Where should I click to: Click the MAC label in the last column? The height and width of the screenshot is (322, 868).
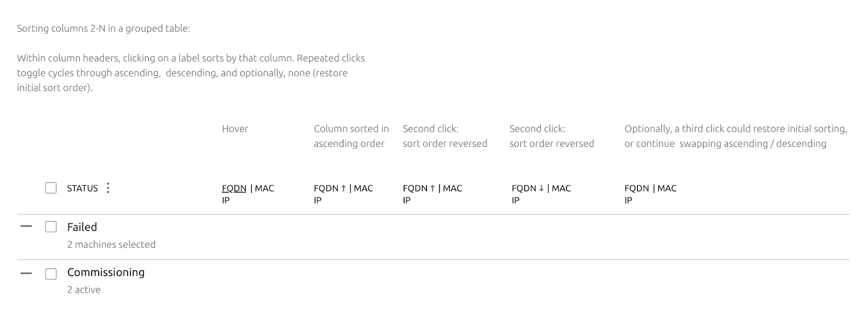[667, 188]
